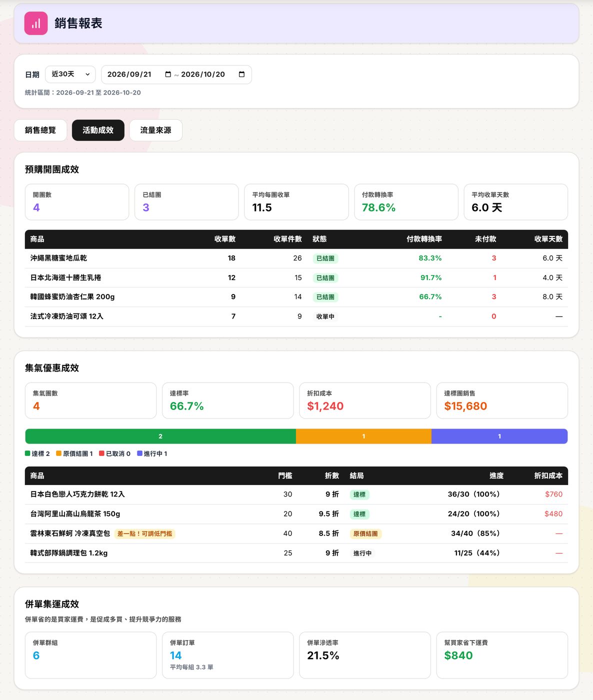Click the 平均每組 3.3 單 subtext

(x=191, y=667)
